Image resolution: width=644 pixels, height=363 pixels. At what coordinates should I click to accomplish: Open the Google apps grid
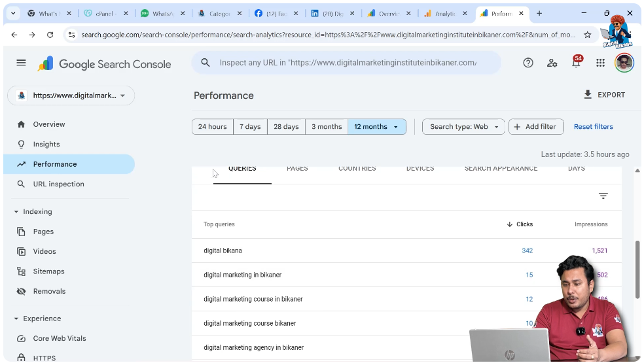click(x=600, y=63)
